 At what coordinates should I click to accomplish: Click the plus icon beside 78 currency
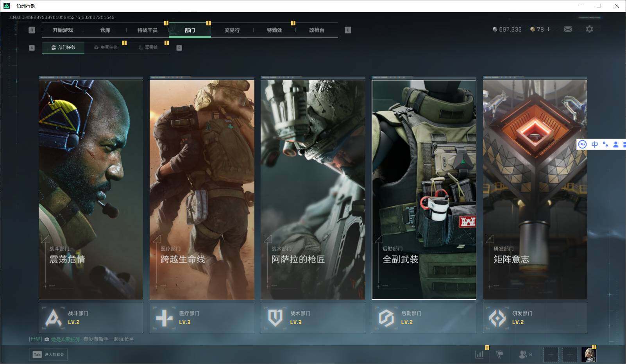point(548,29)
